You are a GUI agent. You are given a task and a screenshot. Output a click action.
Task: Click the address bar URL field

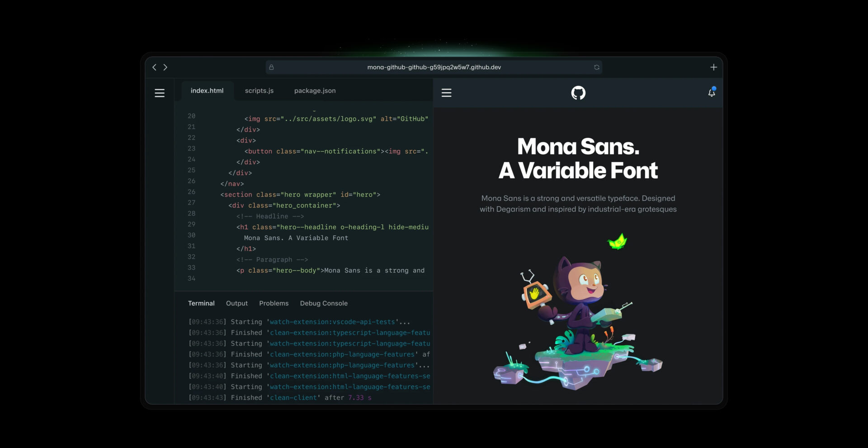click(x=434, y=67)
